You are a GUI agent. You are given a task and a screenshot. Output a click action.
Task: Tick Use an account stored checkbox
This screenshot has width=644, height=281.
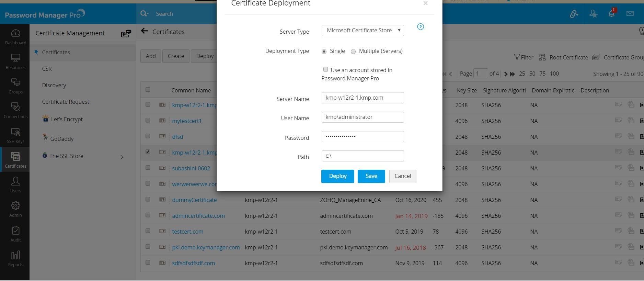tap(325, 69)
